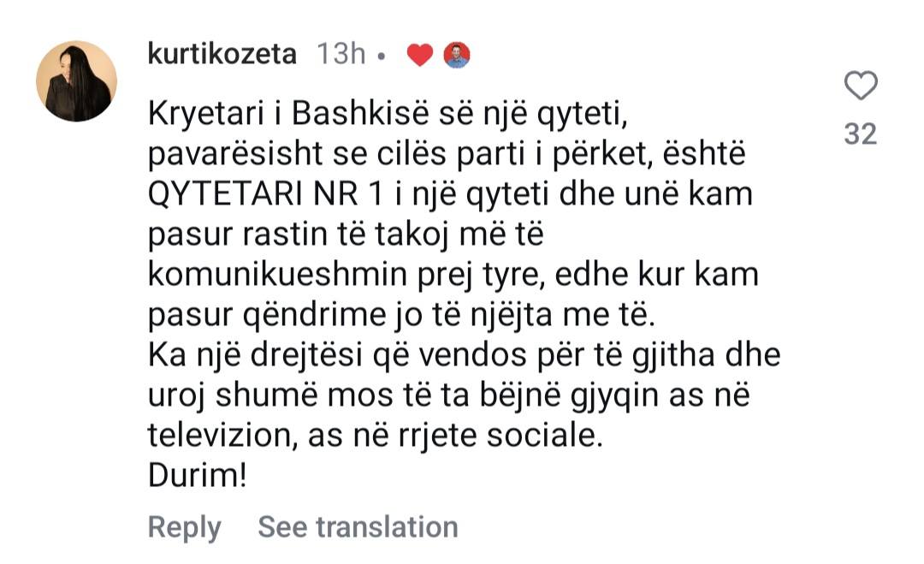
Task: Open kurtikozeta's round profile picture
Action: point(76,81)
